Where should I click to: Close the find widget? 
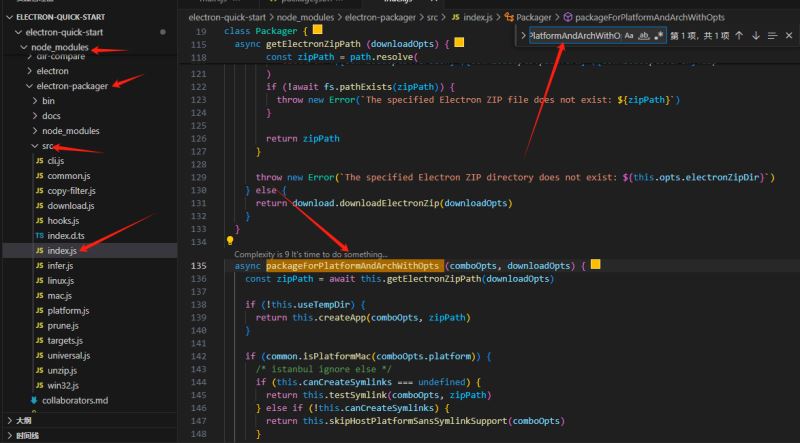pos(789,36)
